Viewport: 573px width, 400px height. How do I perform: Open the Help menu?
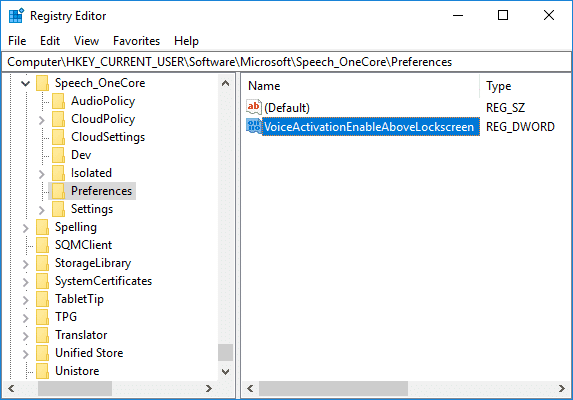(x=186, y=41)
